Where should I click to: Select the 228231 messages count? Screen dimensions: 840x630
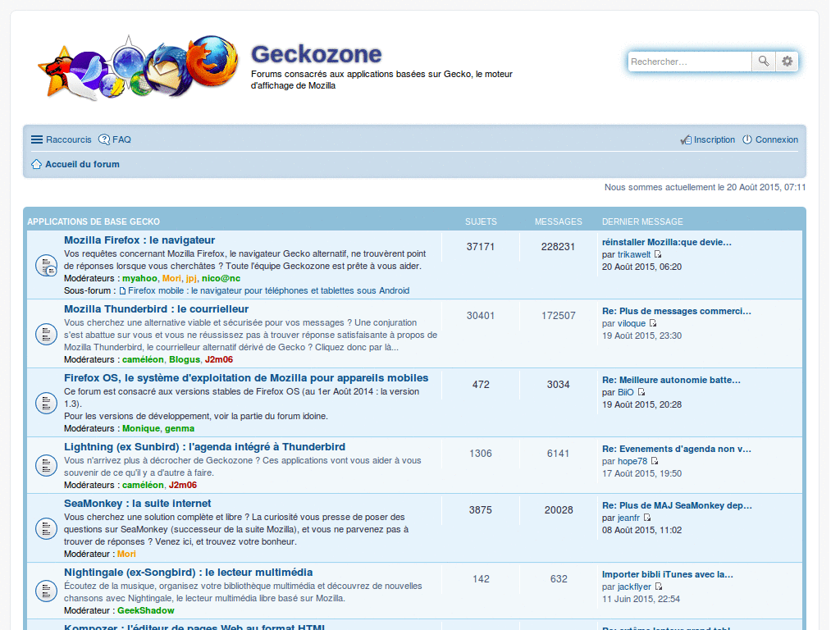[x=558, y=247]
